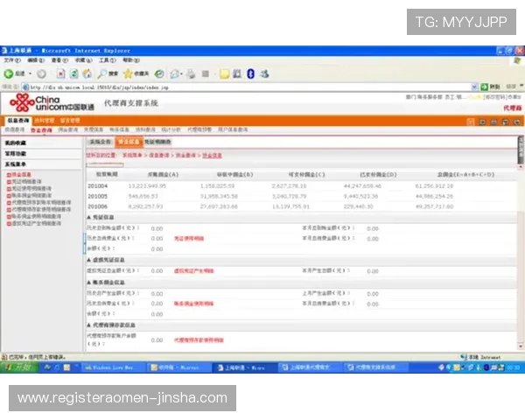This screenshot has width=525, height=420.
Task: Collapse the 凭证信息 section triangle
Action: click(x=87, y=216)
